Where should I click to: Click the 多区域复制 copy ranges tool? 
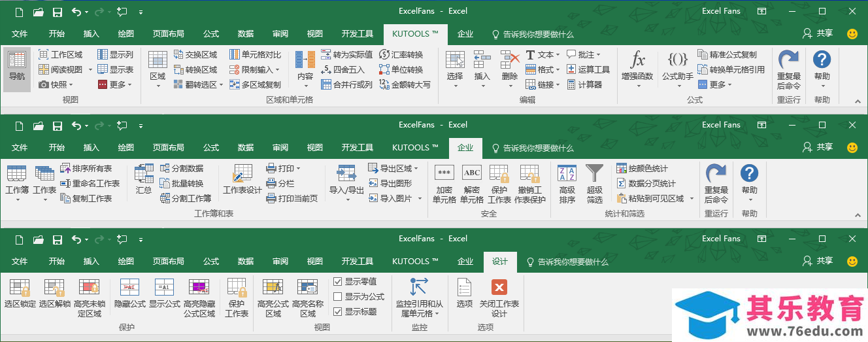pos(256,84)
